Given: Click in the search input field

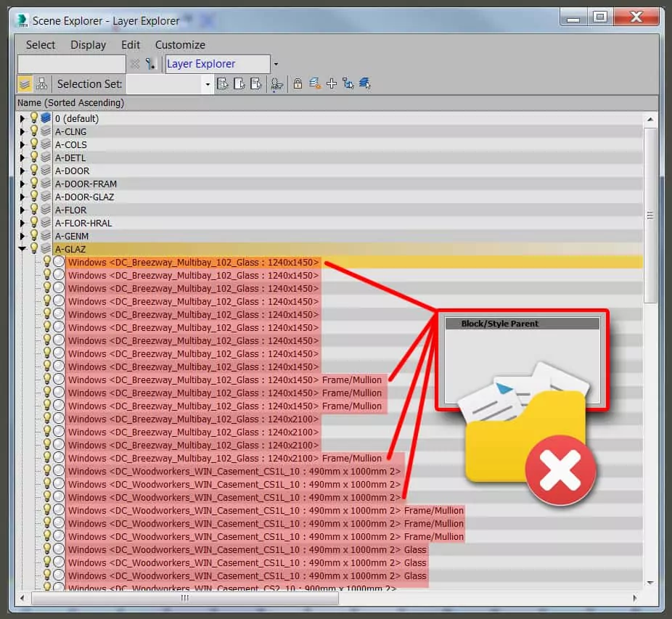Looking at the screenshot, I should coord(72,64).
